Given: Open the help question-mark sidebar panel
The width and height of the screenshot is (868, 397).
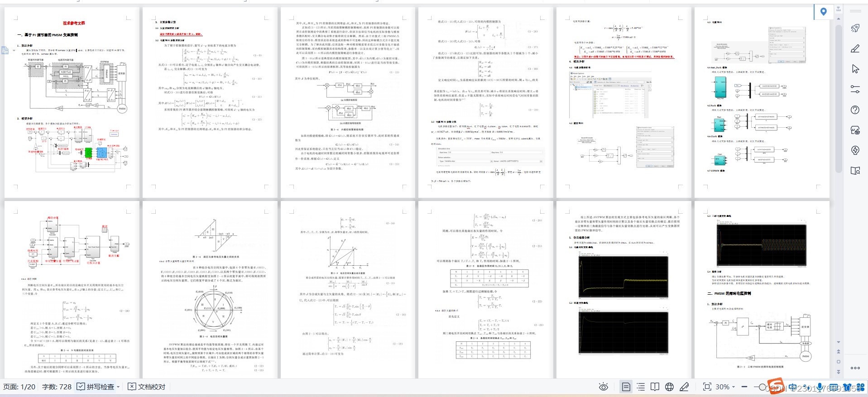Looking at the screenshot, I should click(855, 110).
